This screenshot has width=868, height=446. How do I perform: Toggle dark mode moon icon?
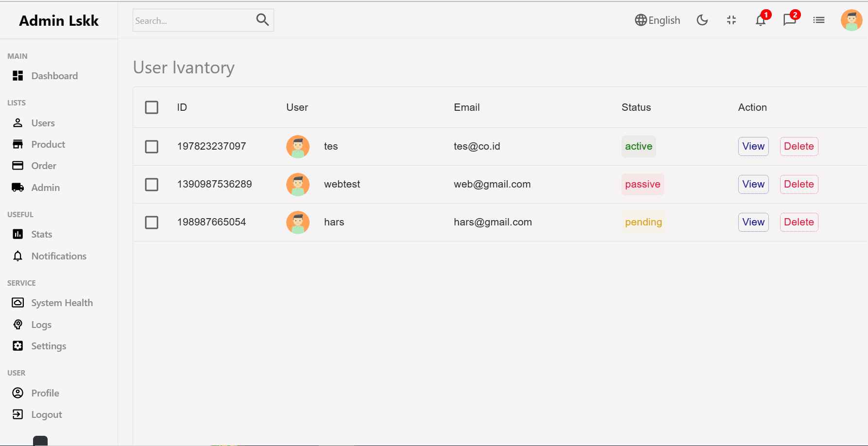coord(702,20)
